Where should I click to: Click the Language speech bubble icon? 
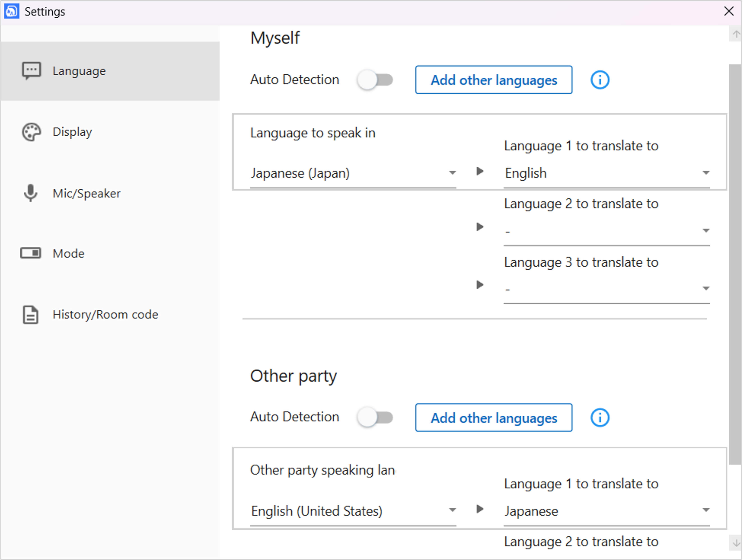(31, 71)
